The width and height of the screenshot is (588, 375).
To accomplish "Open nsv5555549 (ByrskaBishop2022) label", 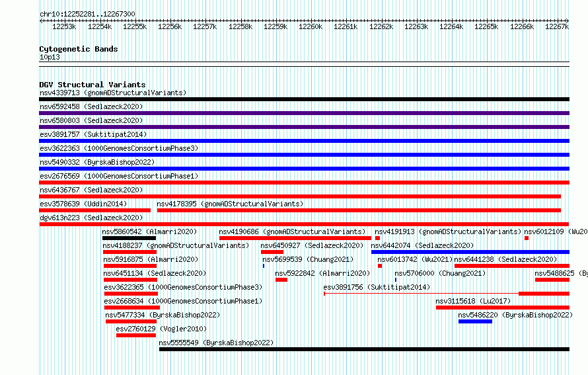I will click(x=217, y=343).
